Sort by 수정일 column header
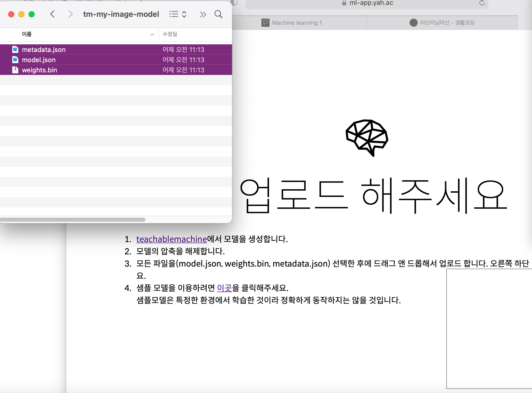 pos(170,34)
